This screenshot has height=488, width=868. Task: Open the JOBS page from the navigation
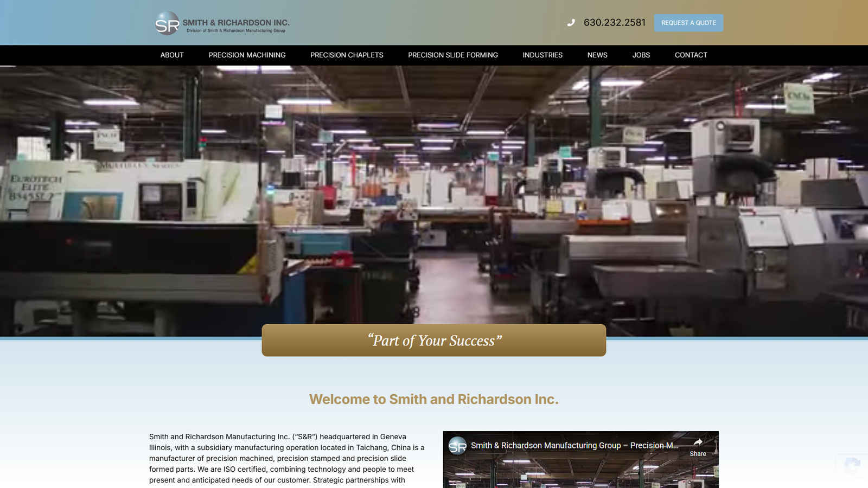640,55
